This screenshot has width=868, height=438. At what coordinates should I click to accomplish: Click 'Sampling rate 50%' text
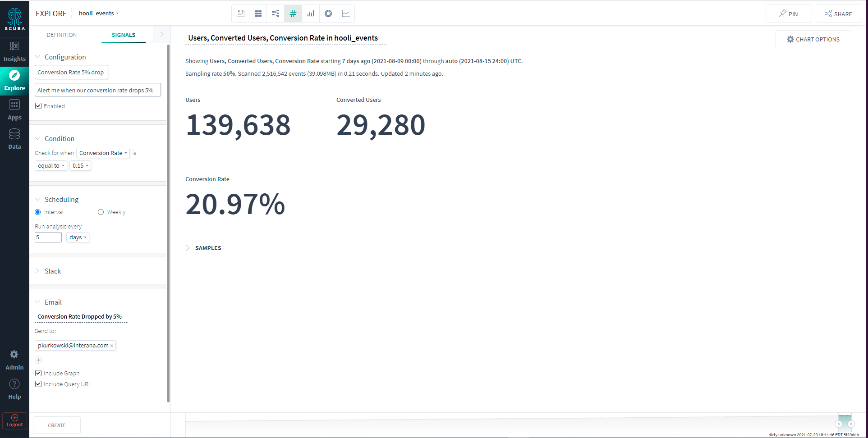pos(210,74)
